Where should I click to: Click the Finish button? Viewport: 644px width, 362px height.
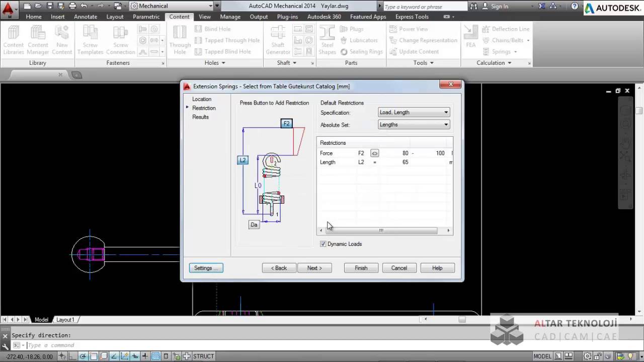(x=361, y=268)
